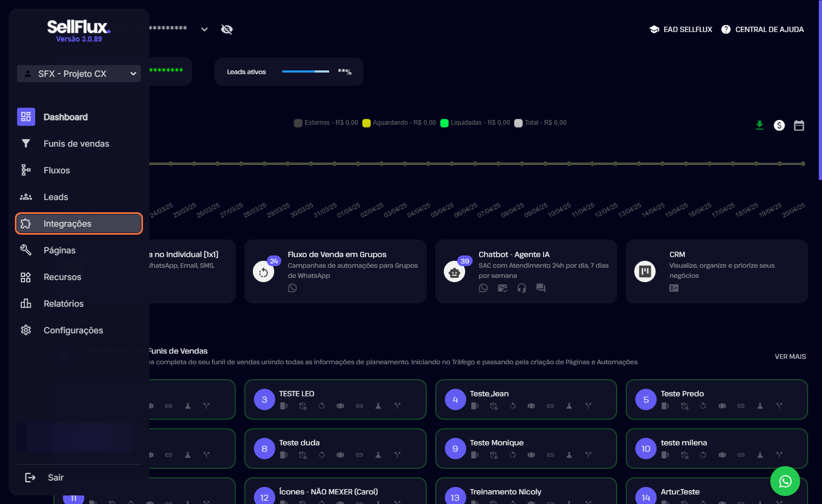Click Sair to log out
822x504 pixels.
(45, 477)
